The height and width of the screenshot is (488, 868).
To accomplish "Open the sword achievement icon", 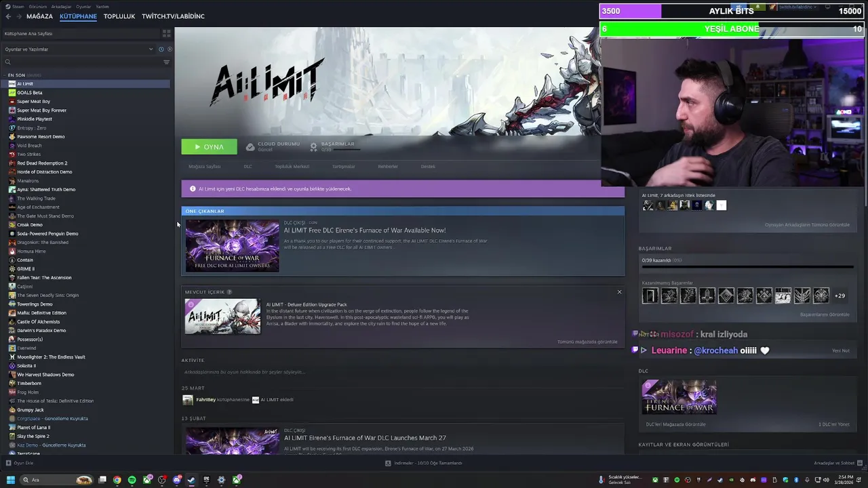I will click(707, 296).
